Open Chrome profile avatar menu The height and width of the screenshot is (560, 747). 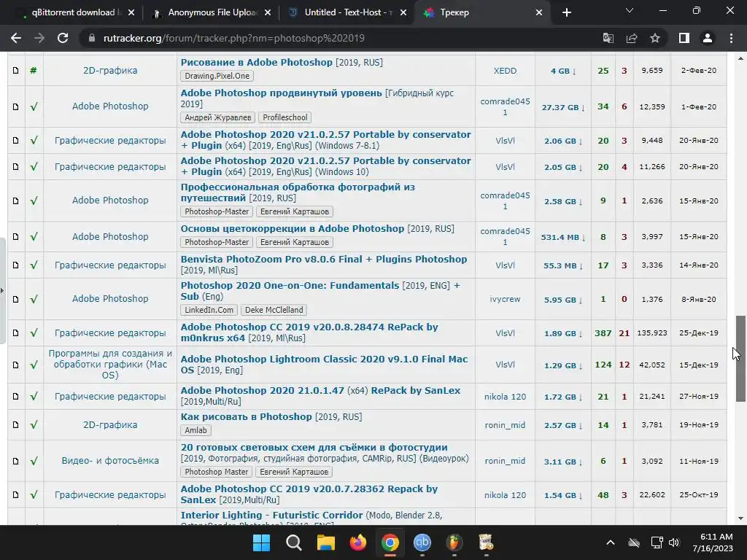point(708,38)
